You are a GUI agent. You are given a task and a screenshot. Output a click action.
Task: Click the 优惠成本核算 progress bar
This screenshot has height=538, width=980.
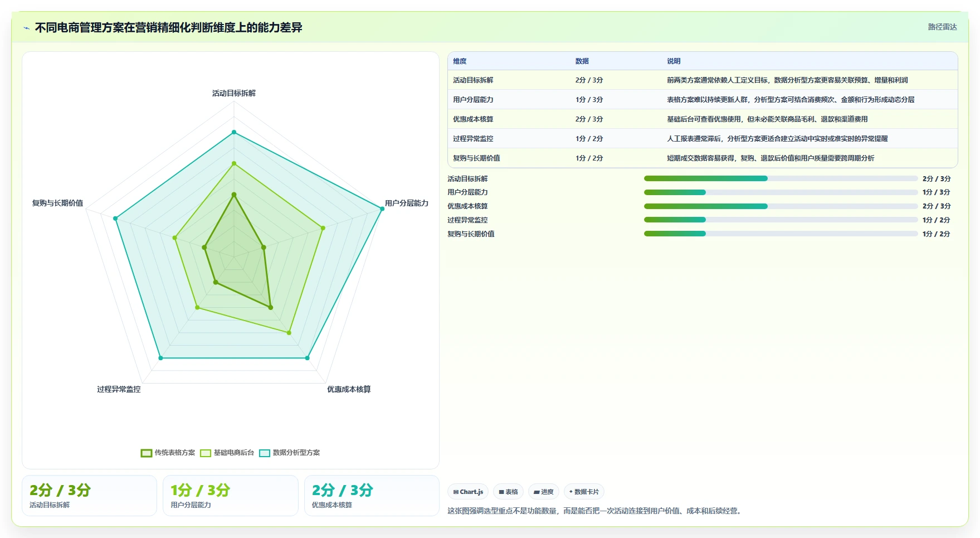(781, 206)
